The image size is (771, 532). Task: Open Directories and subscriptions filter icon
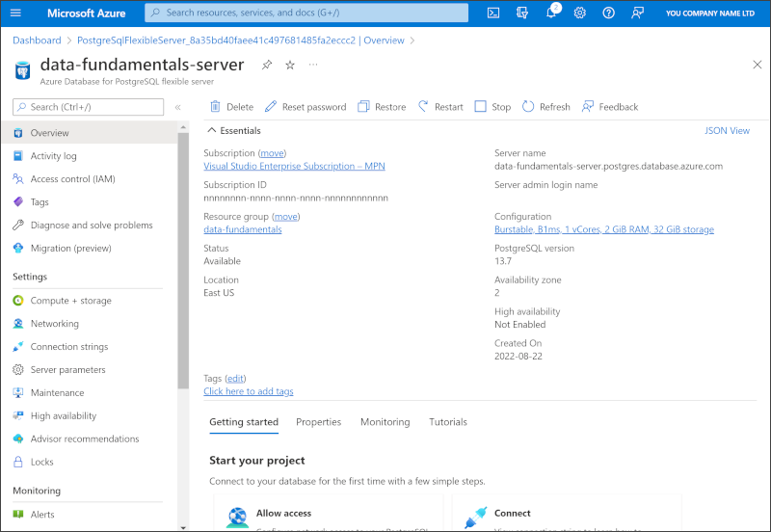coord(522,13)
